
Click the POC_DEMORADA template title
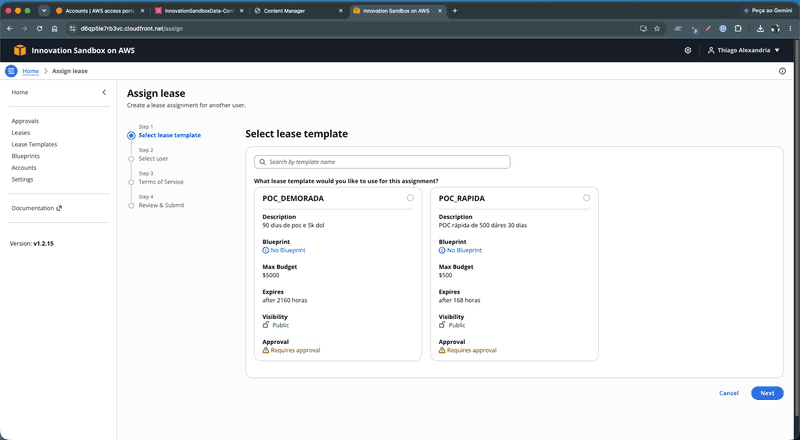(x=293, y=198)
